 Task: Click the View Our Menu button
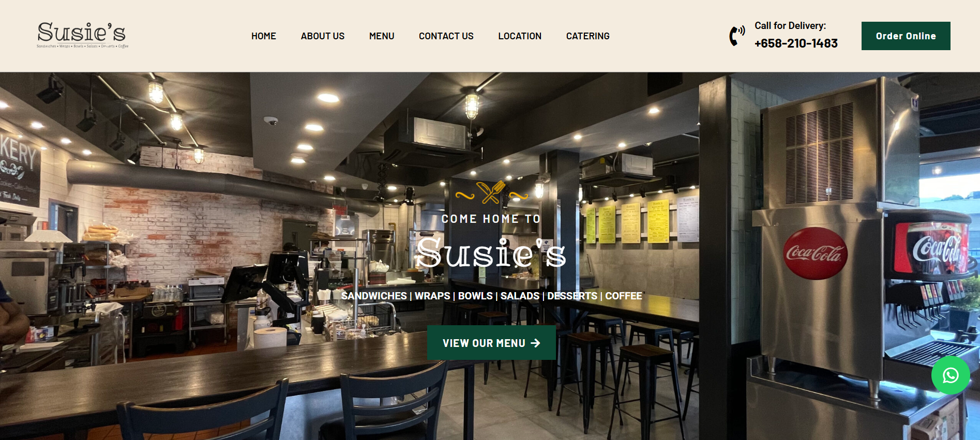click(491, 343)
